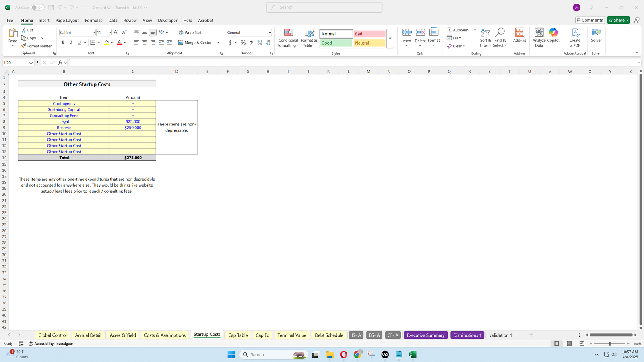Switch to the Debt Schedule sheet
Image resolution: width=644 pixels, height=362 pixels.
point(329,335)
